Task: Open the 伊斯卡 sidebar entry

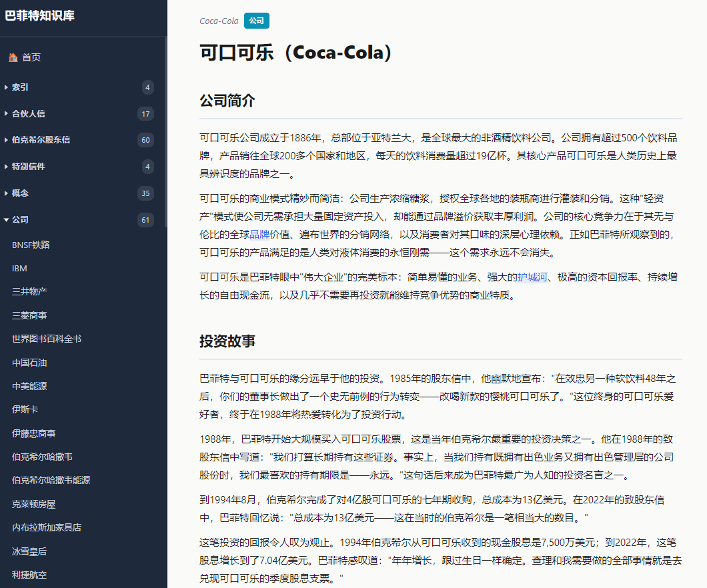Action: click(x=25, y=409)
